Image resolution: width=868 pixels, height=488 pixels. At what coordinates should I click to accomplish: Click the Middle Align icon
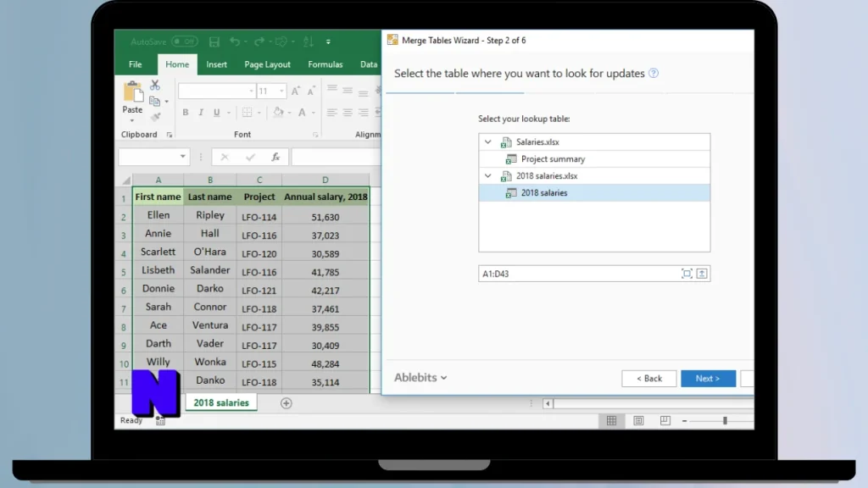[348, 90]
